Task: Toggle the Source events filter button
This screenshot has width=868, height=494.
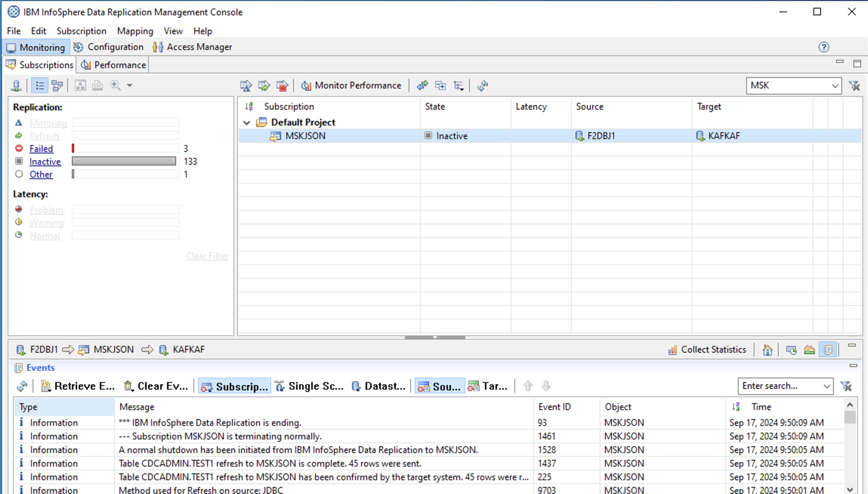Action: tap(440, 386)
